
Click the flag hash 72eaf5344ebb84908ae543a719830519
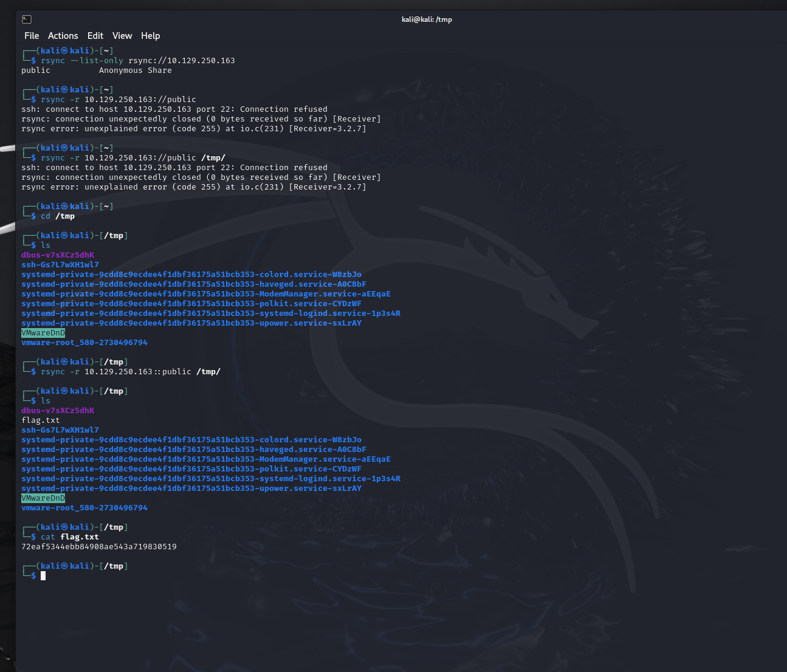99,547
